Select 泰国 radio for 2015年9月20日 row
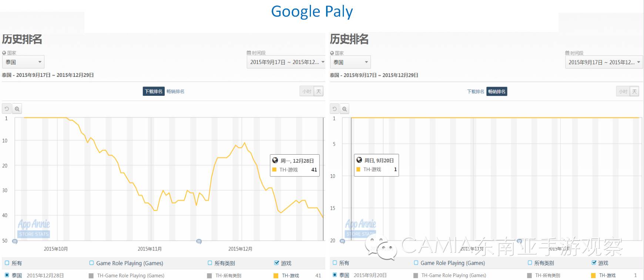 335,275
